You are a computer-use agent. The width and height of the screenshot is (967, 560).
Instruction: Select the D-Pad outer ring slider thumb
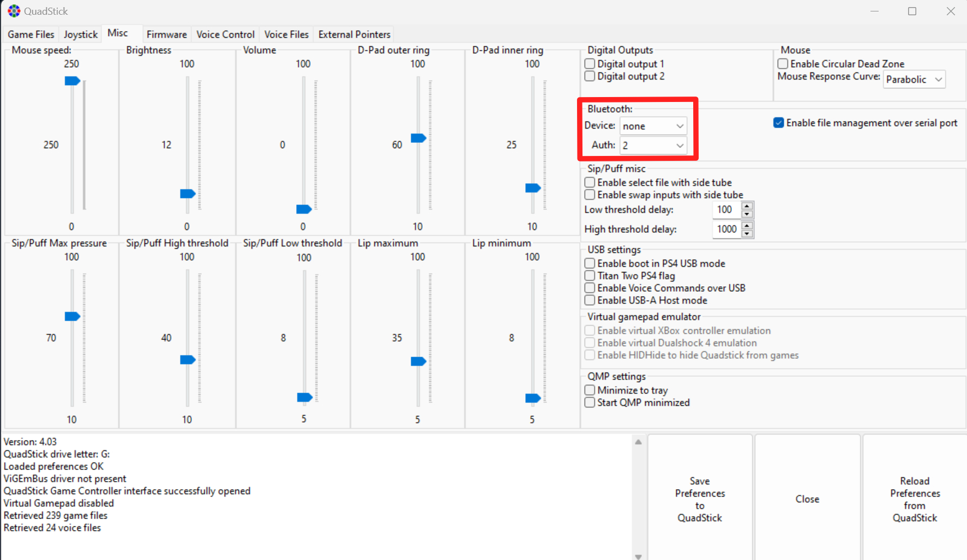click(418, 138)
